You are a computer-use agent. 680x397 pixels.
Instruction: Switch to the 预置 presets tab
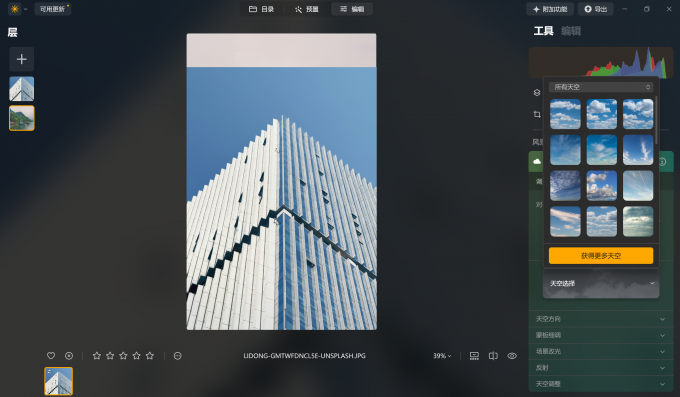pyautogui.click(x=307, y=9)
